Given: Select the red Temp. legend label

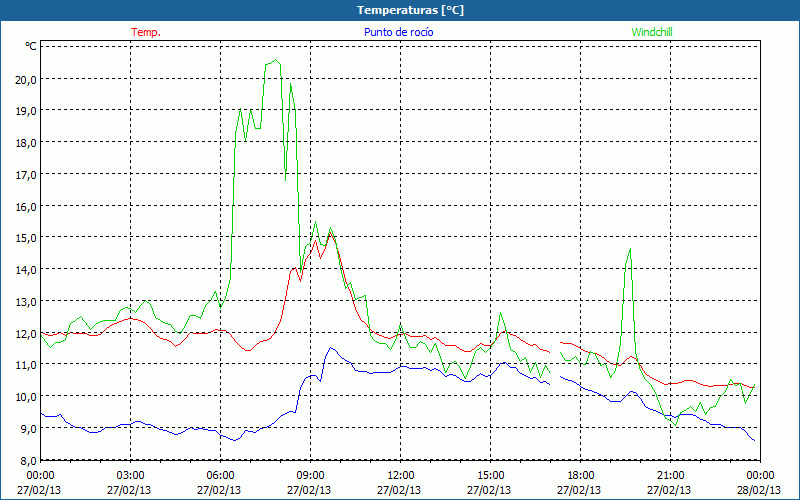Looking at the screenshot, I should click(146, 32).
